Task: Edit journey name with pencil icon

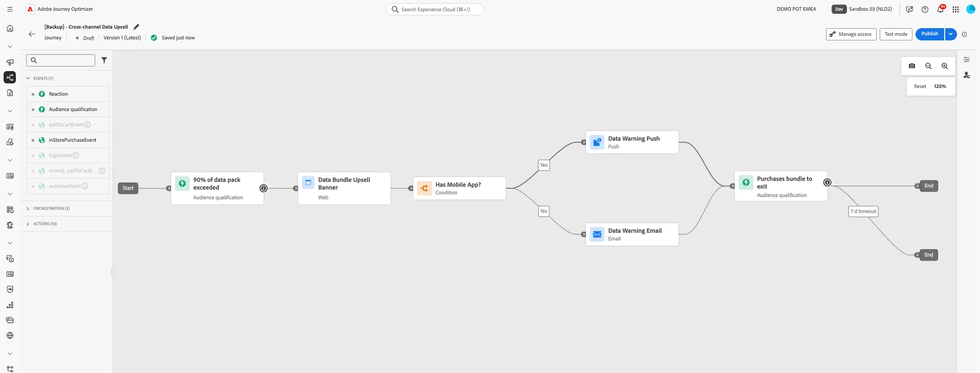Action: tap(136, 27)
